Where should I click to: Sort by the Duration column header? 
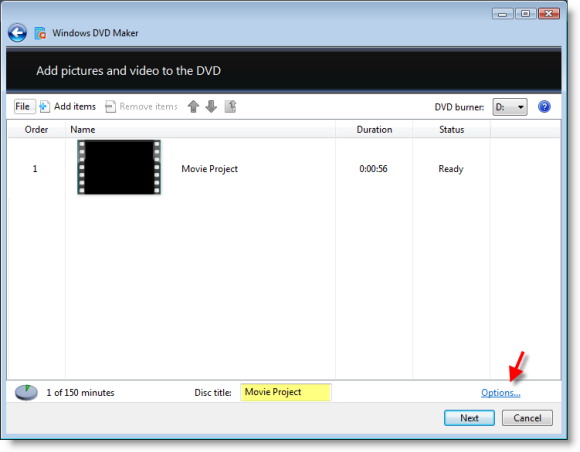pos(374,129)
